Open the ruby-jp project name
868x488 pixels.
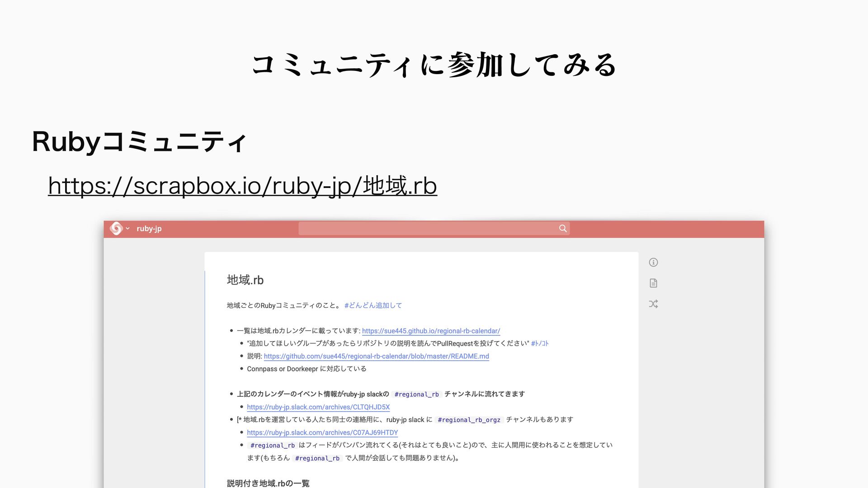click(x=149, y=229)
